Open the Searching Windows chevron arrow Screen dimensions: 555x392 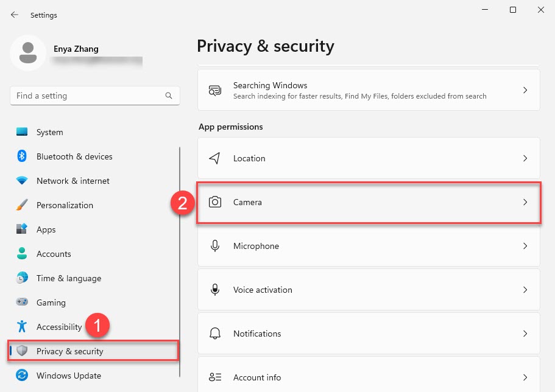[525, 90]
